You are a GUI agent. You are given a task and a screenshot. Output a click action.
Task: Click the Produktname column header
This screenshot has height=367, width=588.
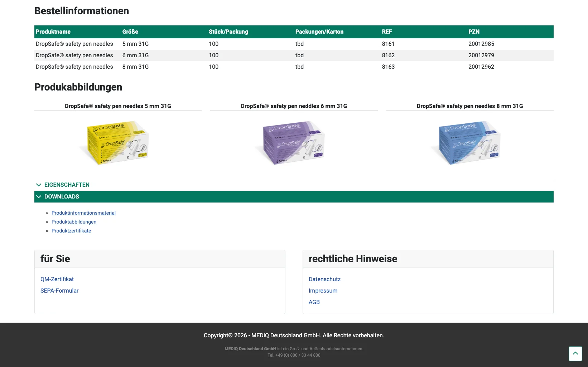53,31
